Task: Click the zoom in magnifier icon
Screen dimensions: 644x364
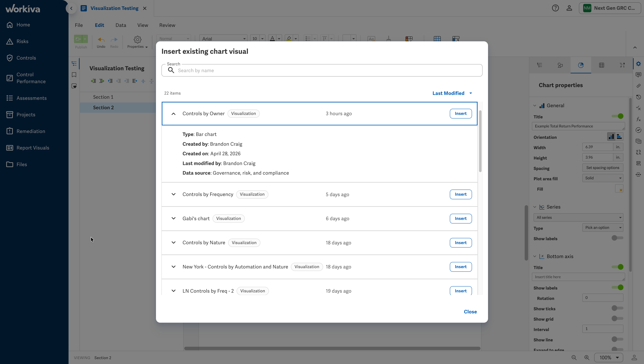Action: (587, 358)
